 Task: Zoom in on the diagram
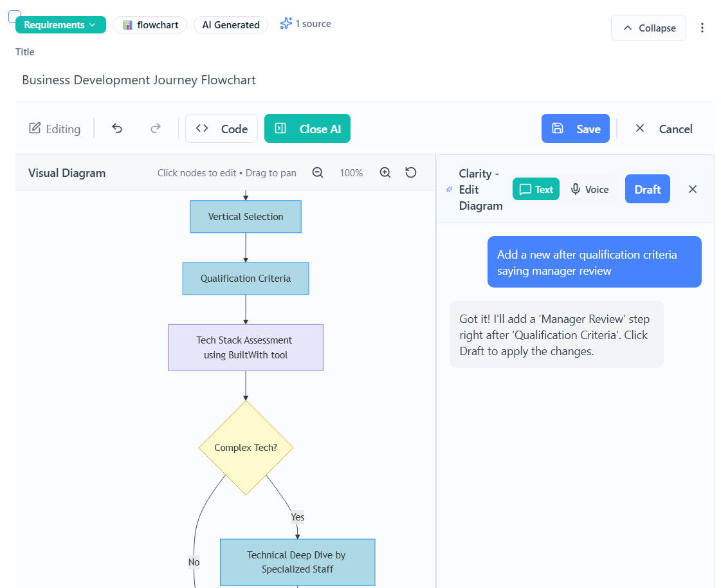click(x=385, y=172)
